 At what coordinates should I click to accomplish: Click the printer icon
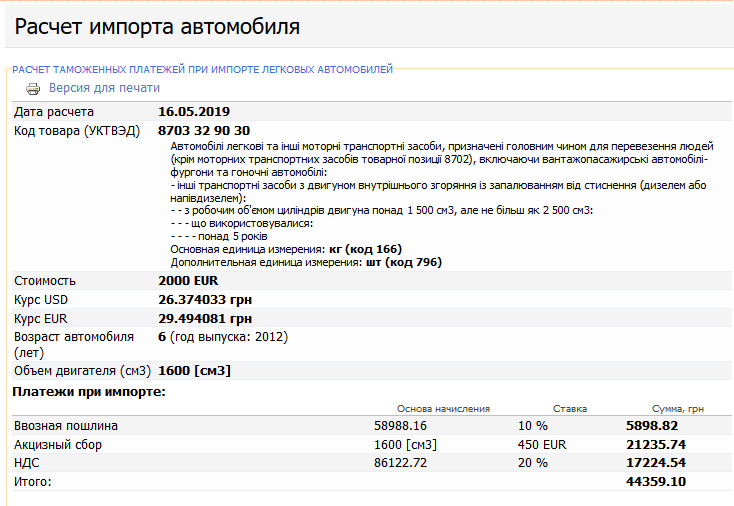coord(33,89)
